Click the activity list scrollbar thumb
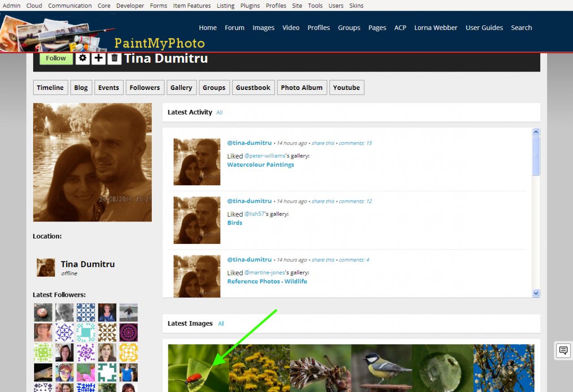This screenshot has height=392, width=573. [536, 156]
